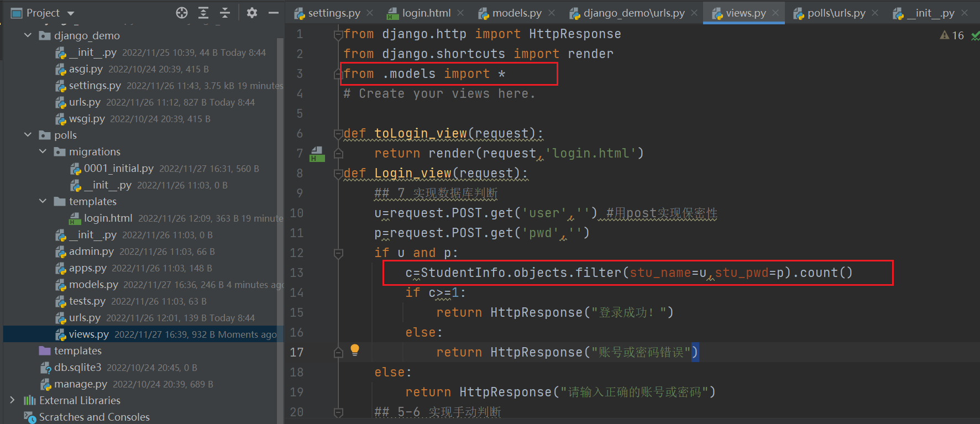Close the polls\urls.py tab
Viewport: 980px width, 424px height.
[875, 13]
